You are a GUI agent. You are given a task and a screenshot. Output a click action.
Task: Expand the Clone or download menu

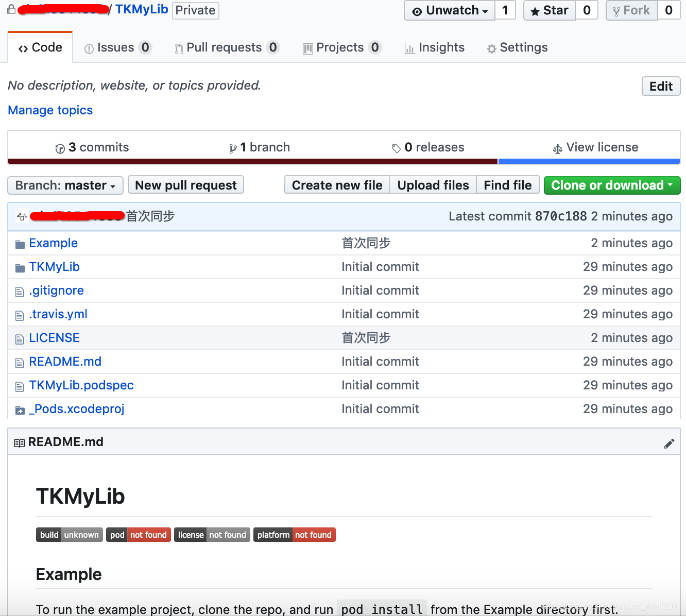(612, 185)
